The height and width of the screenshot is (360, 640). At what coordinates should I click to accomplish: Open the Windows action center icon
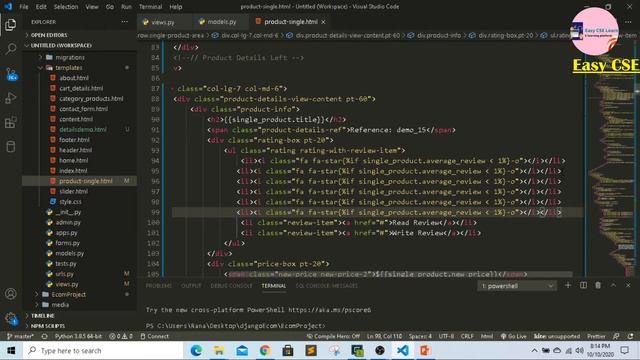[x=624, y=350]
